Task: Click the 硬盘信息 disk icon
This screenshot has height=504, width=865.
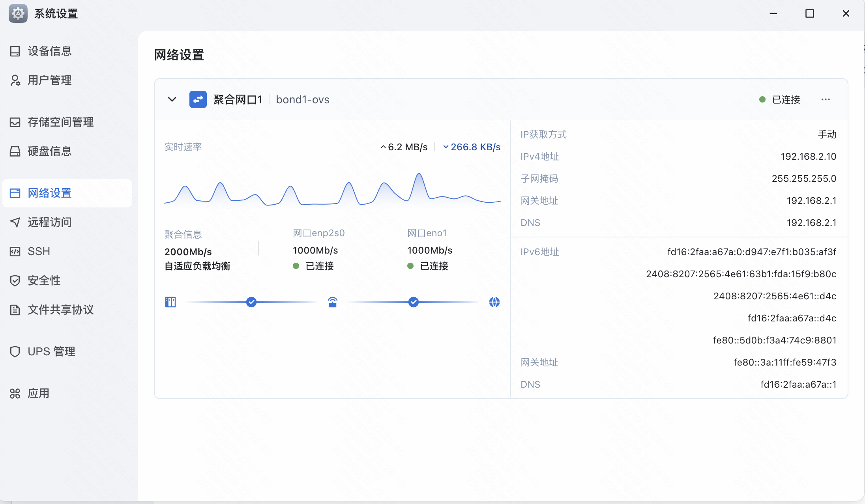Action: click(15, 151)
